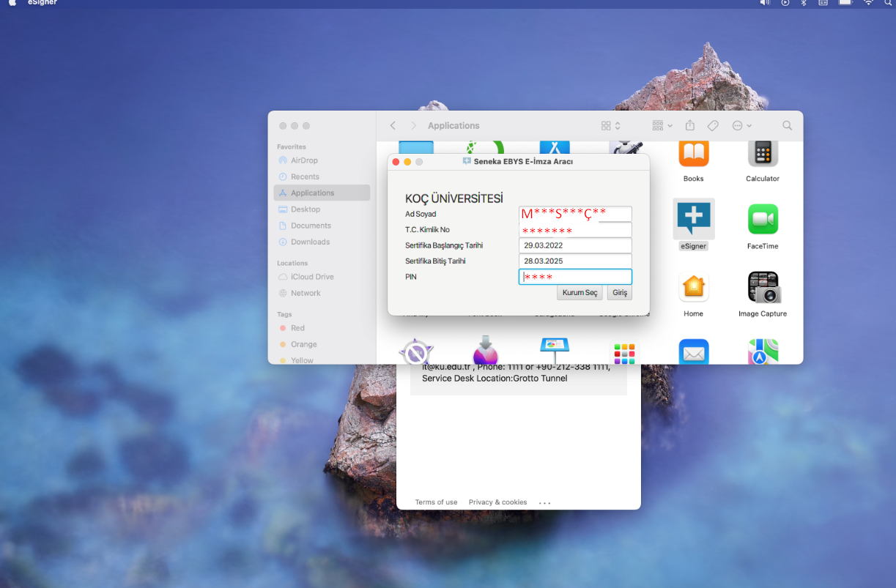Start FaceTime from Applications
Image resolution: width=896 pixels, height=588 pixels.
pyautogui.click(x=762, y=218)
